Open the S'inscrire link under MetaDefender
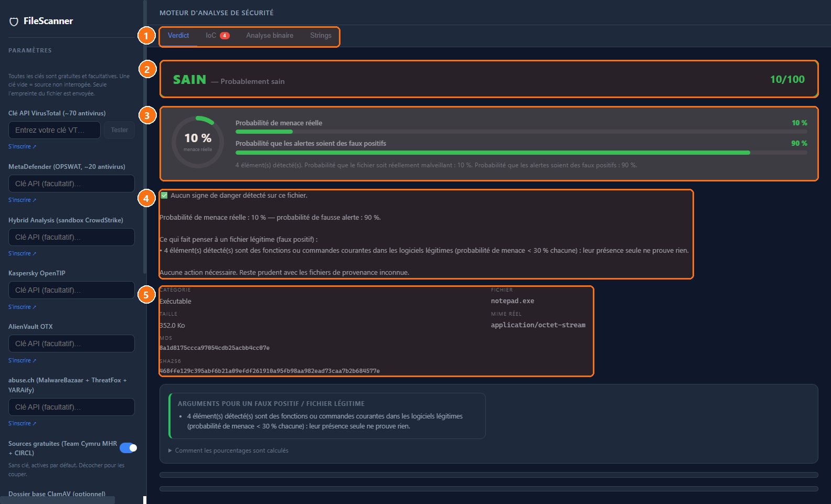The image size is (831, 504). [22, 200]
